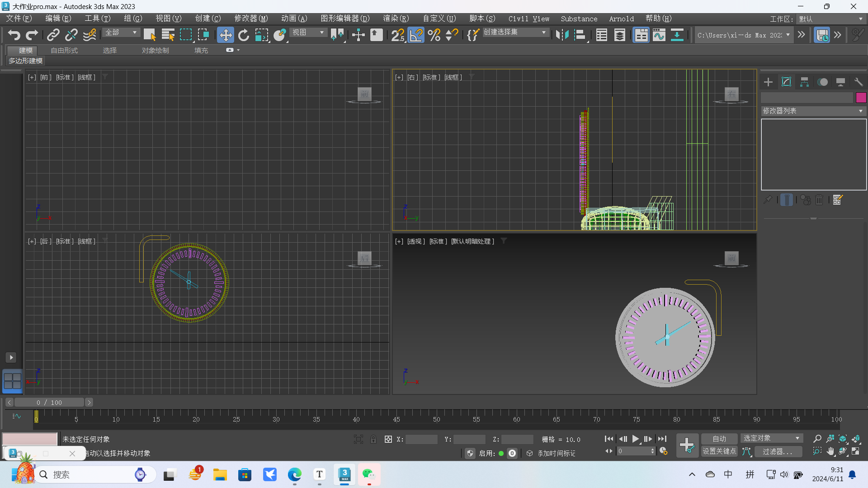Image resolution: width=868 pixels, height=488 pixels.
Task: Open the 工作区 默认 workspace dropdown
Action: pos(831,19)
